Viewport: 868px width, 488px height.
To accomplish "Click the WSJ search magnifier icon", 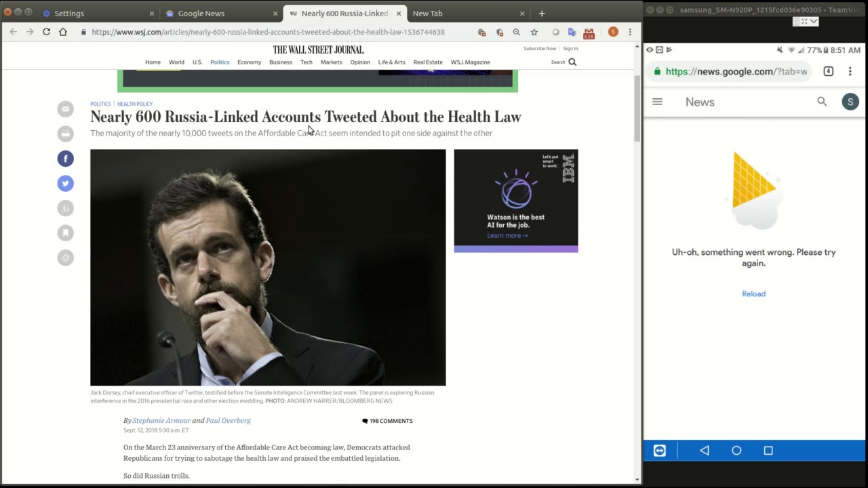I will (x=572, y=62).
